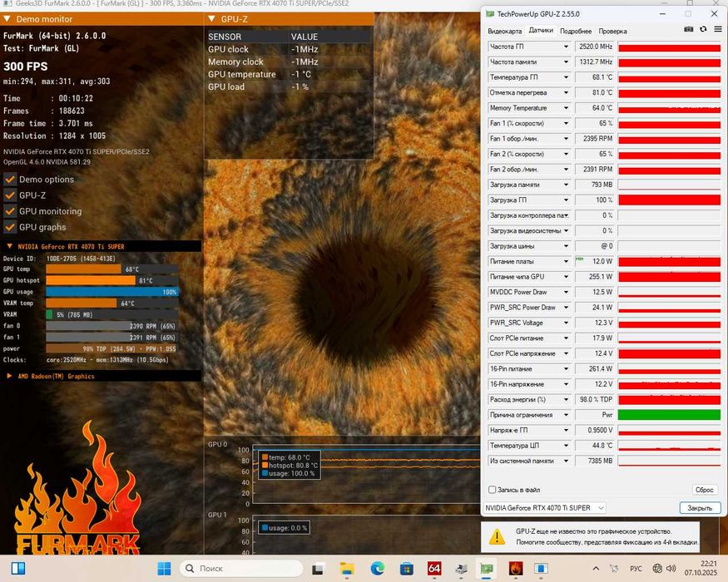This screenshot has width=728, height=582.
Task: Open Microsoft Store from the taskbar
Action: click(406, 568)
